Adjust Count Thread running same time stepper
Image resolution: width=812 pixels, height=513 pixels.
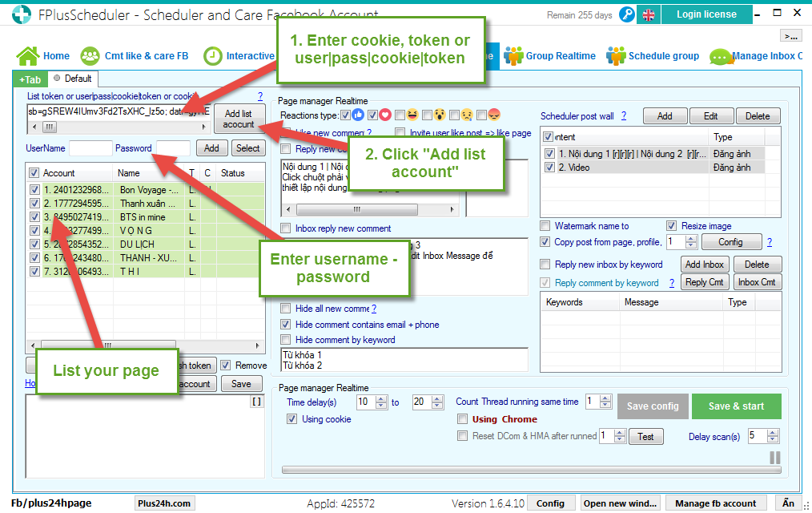point(605,402)
